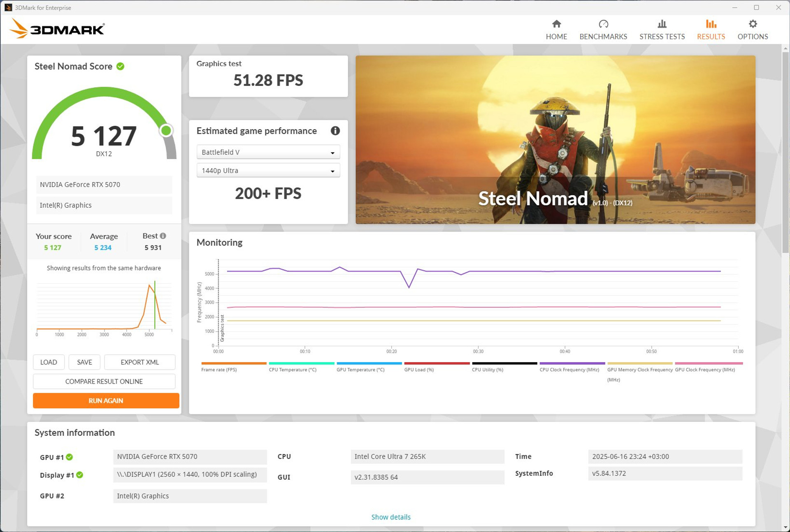The height and width of the screenshot is (532, 790).
Task: Click the Monitoring section heading
Action: (x=219, y=243)
